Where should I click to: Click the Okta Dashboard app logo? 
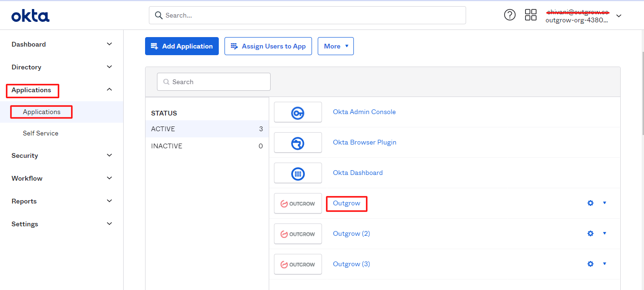[x=298, y=173]
